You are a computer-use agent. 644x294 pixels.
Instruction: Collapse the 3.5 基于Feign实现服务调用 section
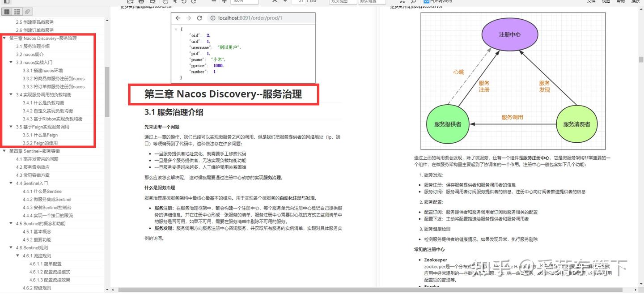(x=11, y=127)
